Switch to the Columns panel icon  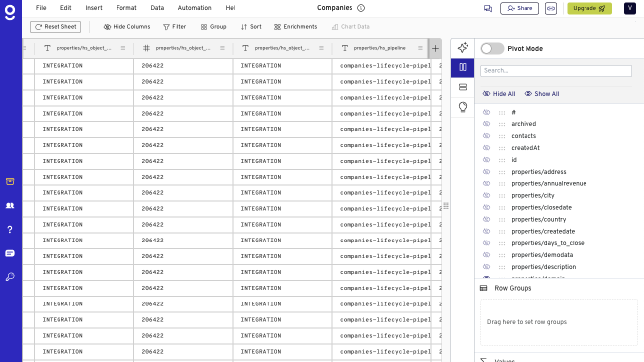click(463, 67)
